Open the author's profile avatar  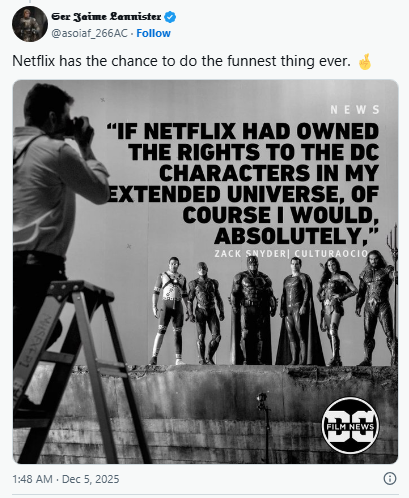[x=30, y=24]
